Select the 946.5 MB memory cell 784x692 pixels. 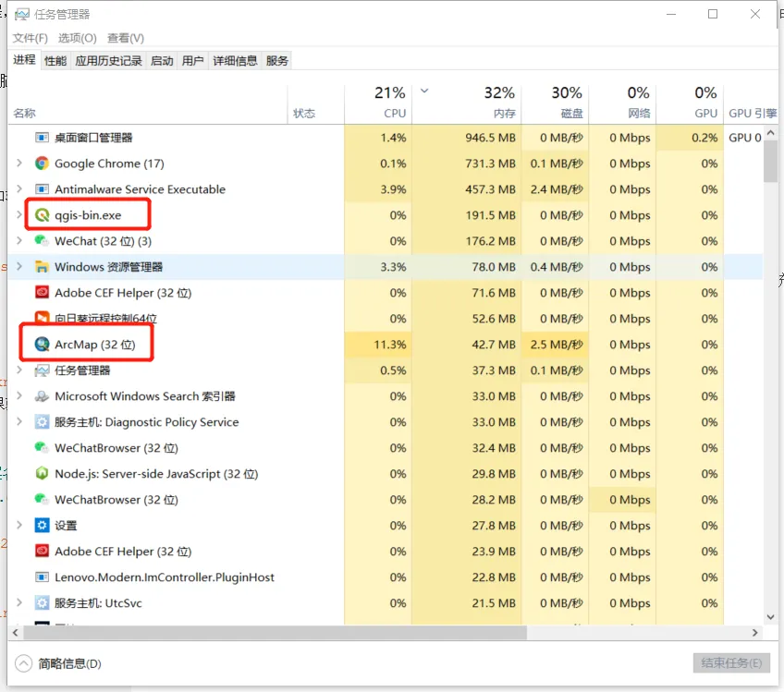pos(467,138)
